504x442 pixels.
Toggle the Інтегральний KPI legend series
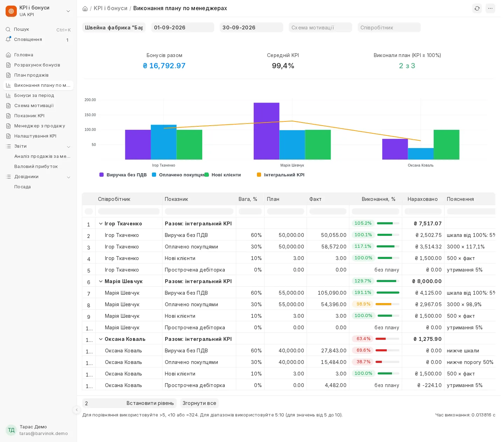pyautogui.click(x=281, y=175)
